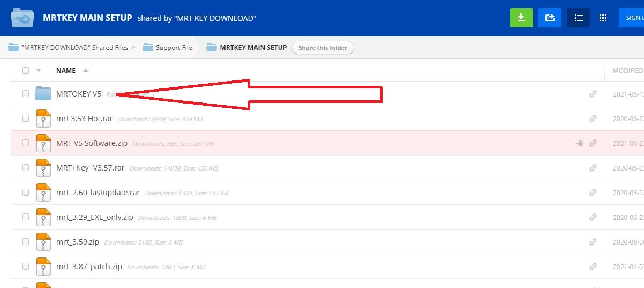Click the SIGN UP button
This screenshot has height=288, width=644.
click(631, 18)
